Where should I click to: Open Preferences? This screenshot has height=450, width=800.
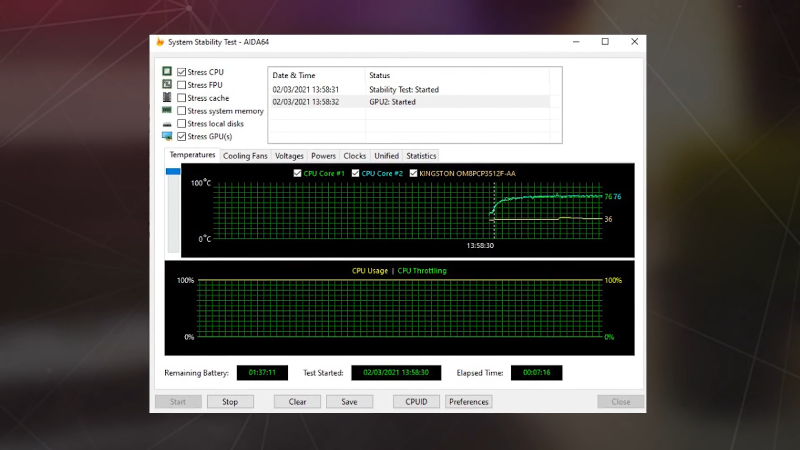coord(468,402)
